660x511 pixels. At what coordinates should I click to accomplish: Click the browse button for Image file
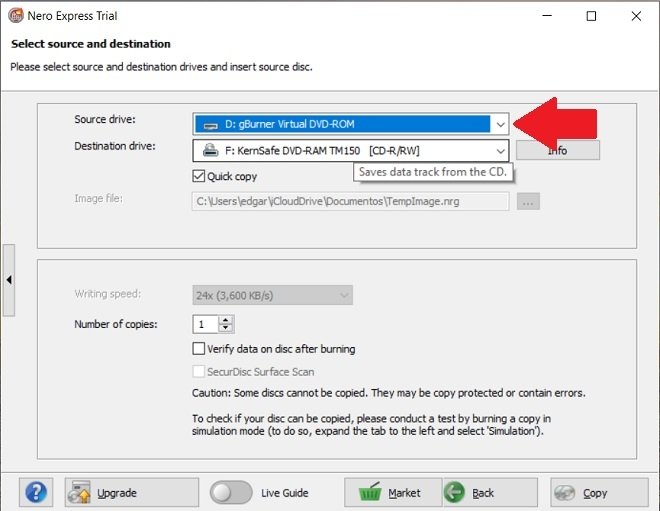coord(528,201)
